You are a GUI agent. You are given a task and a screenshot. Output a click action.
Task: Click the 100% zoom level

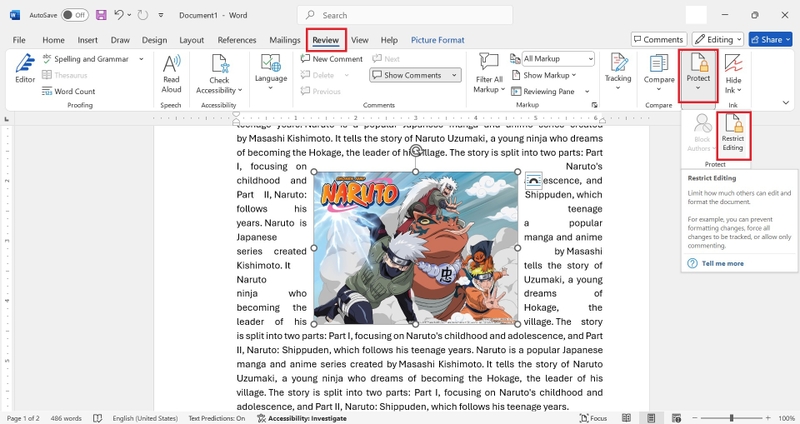coord(786,418)
